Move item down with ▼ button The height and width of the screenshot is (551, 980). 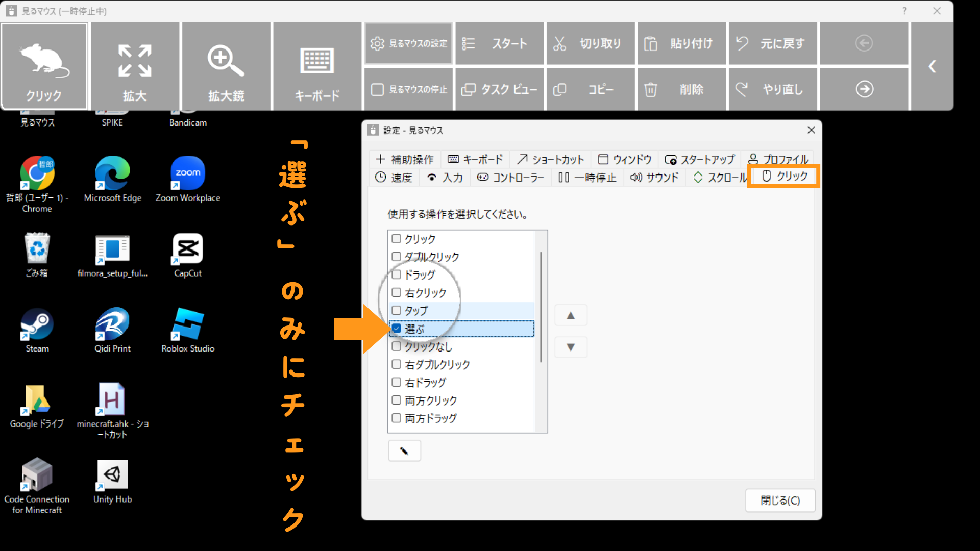[571, 347]
